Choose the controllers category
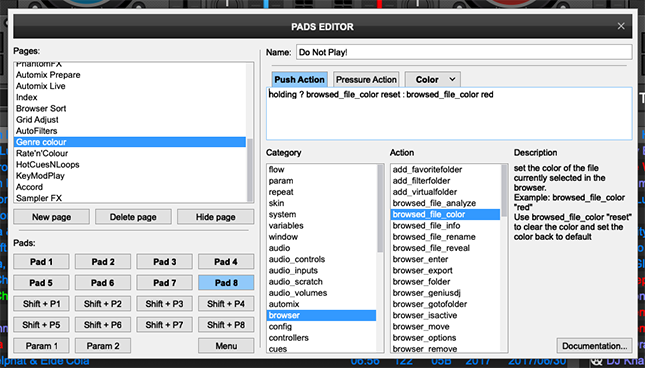645x368 pixels. (x=321, y=338)
